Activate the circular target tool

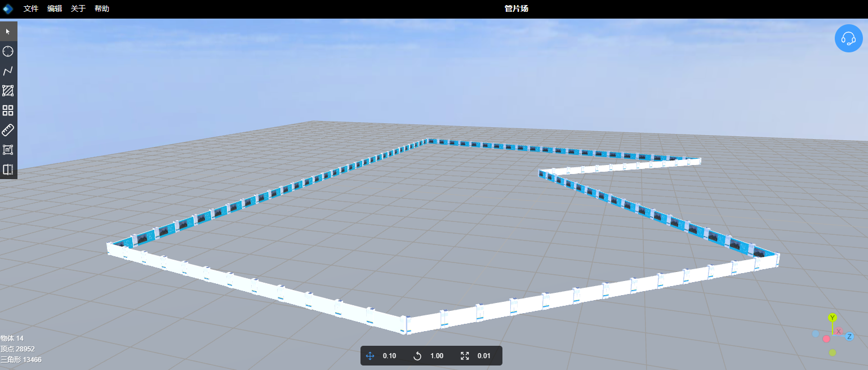tap(8, 51)
